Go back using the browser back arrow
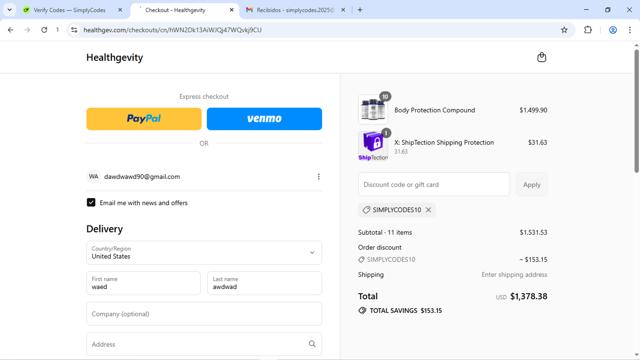Viewport: 640px width, 360px height. click(x=11, y=30)
